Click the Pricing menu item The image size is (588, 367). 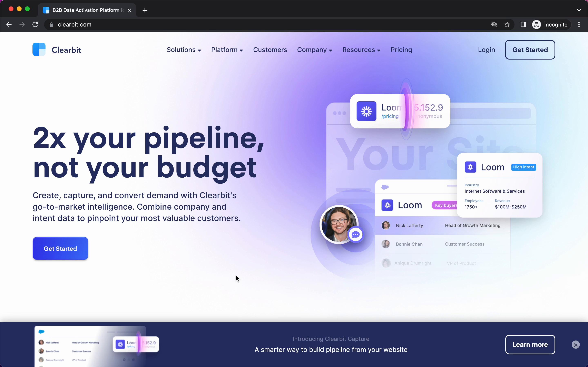(401, 50)
